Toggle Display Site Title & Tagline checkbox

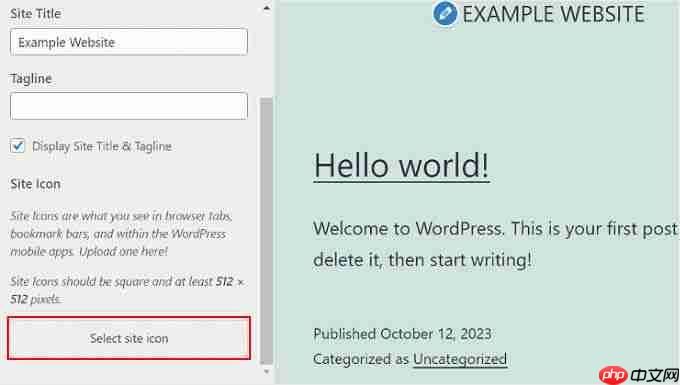pos(17,146)
